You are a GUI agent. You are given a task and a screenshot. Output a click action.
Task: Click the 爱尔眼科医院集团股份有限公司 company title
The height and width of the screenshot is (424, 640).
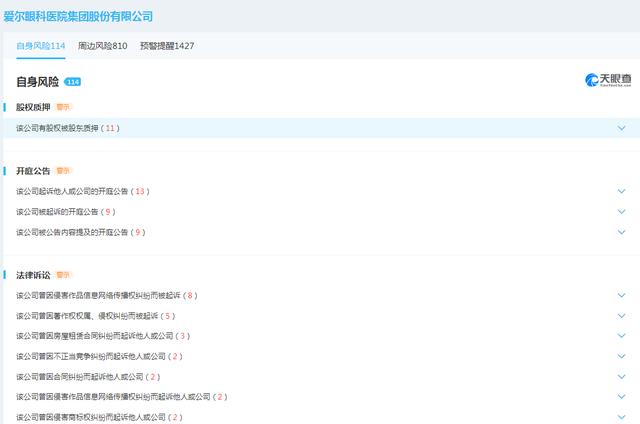pyautogui.click(x=78, y=16)
